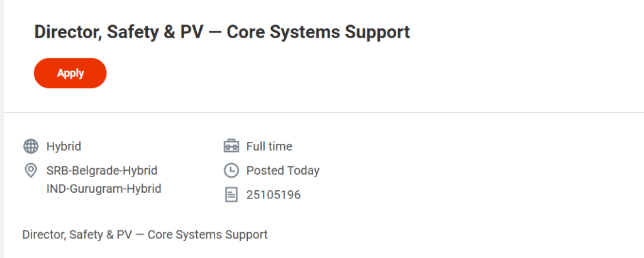644x258 pixels.
Task: Click the Posted Today text
Action: [x=283, y=171]
